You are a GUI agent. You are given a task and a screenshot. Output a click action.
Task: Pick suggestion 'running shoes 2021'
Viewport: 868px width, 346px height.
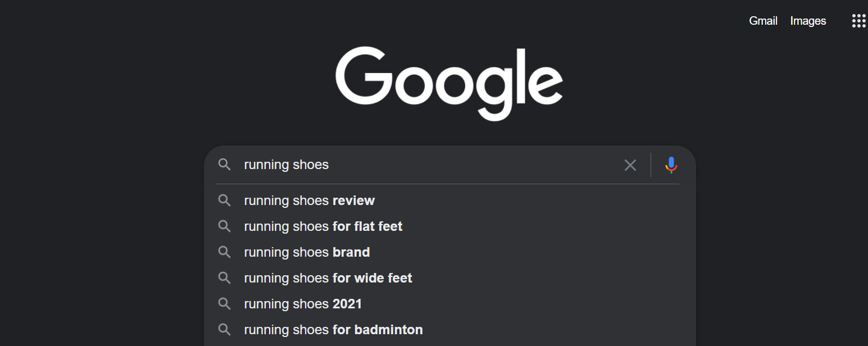(303, 304)
